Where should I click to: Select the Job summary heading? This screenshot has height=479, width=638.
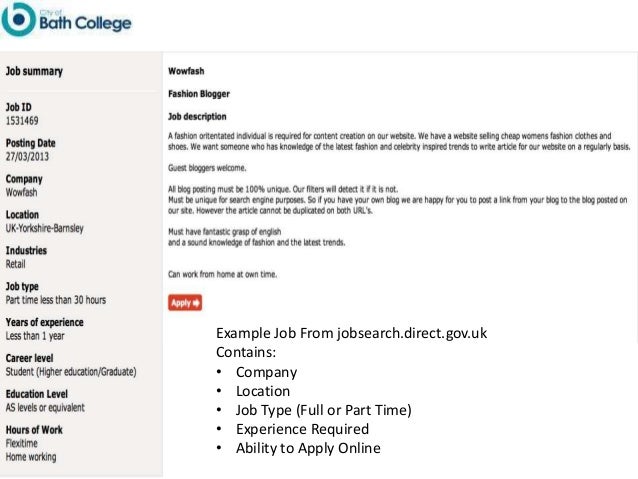tap(35, 72)
